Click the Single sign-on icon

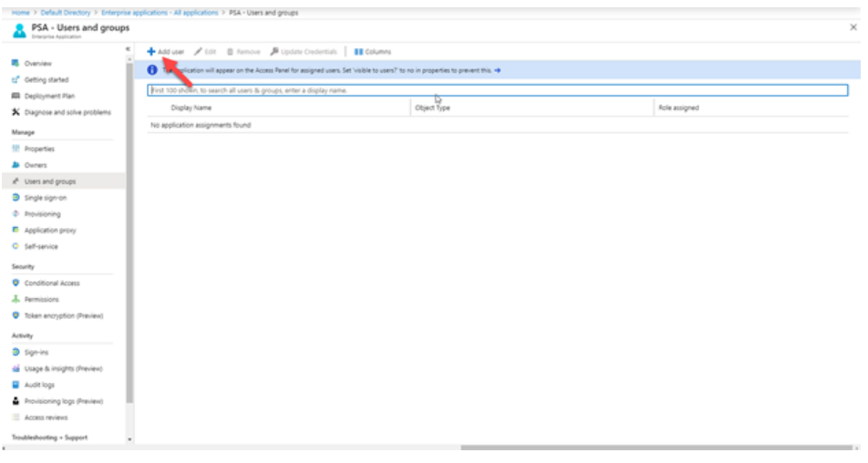pyautogui.click(x=15, y=198)
